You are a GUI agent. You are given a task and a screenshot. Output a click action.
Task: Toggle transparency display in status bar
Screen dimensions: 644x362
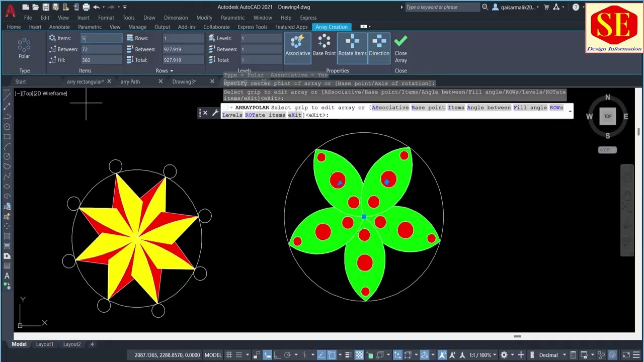pyautogui.click(x=359, y=355)
